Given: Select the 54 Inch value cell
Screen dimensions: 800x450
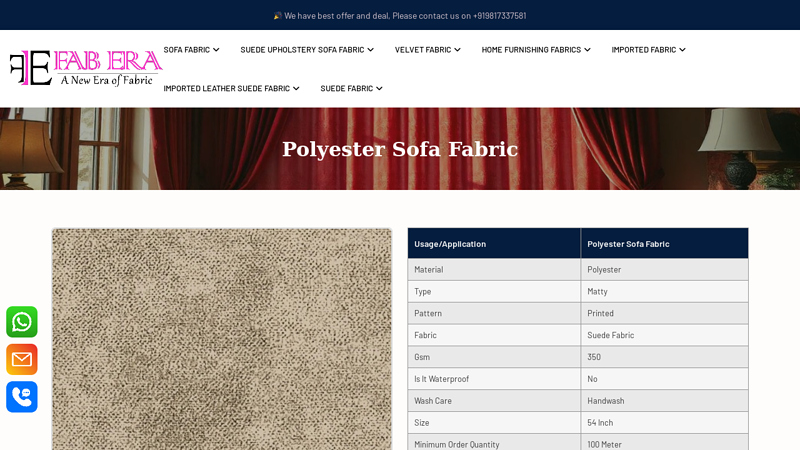Looking at the screenshot, I should point(664,423).
